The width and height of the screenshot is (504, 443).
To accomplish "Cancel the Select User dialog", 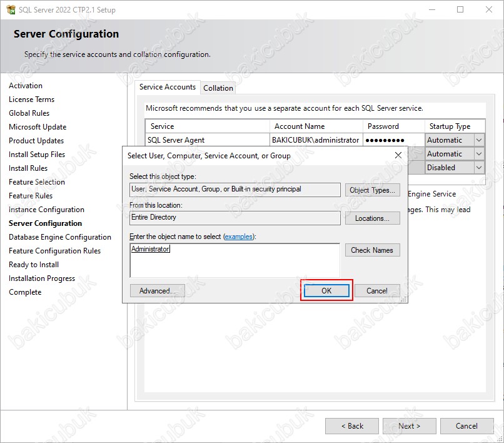I will pos(377,291).
